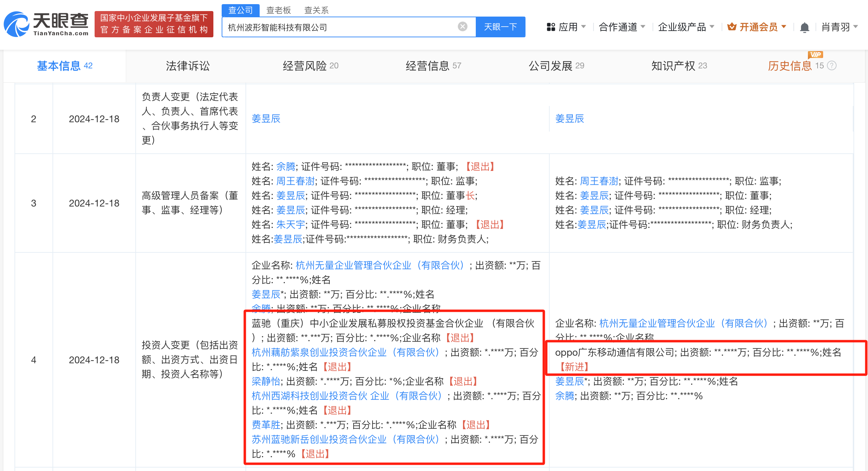Open the 基本信息 tab
The width and height of the screenshot is (868, 471).
(x=65, y=66)
